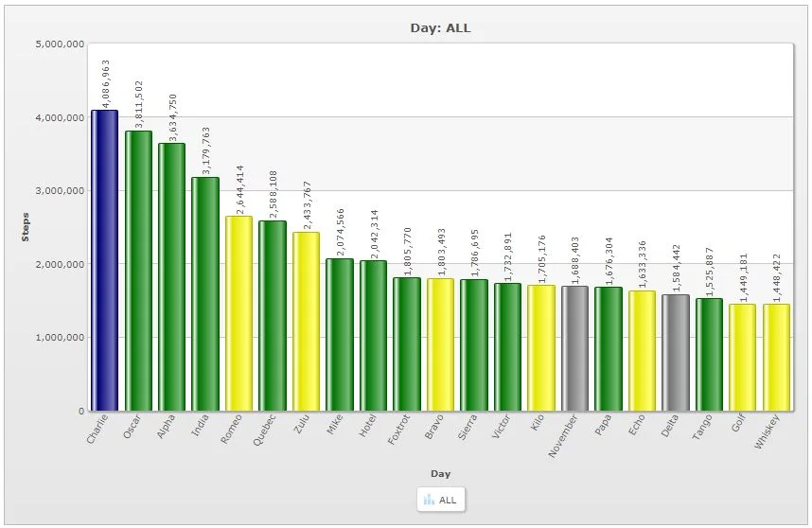This screenshot has height=528, width=812.
Task: Click the 4,000,000 y-axis tick label
Action: click(x=60, y=117)
